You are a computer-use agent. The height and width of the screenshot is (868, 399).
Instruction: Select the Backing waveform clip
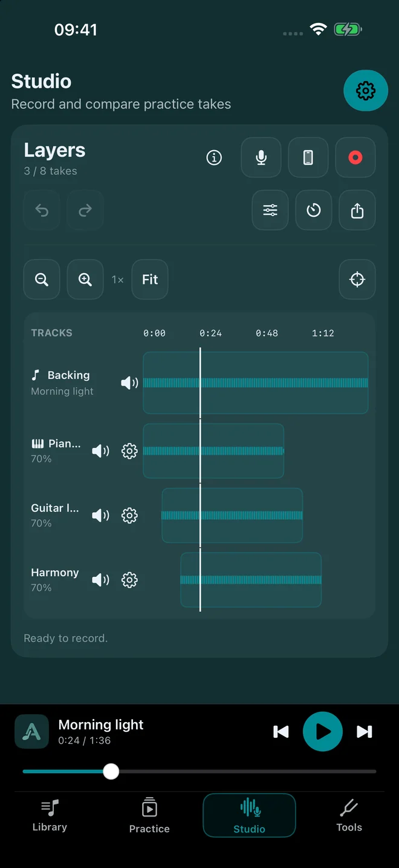click(255, 383)
